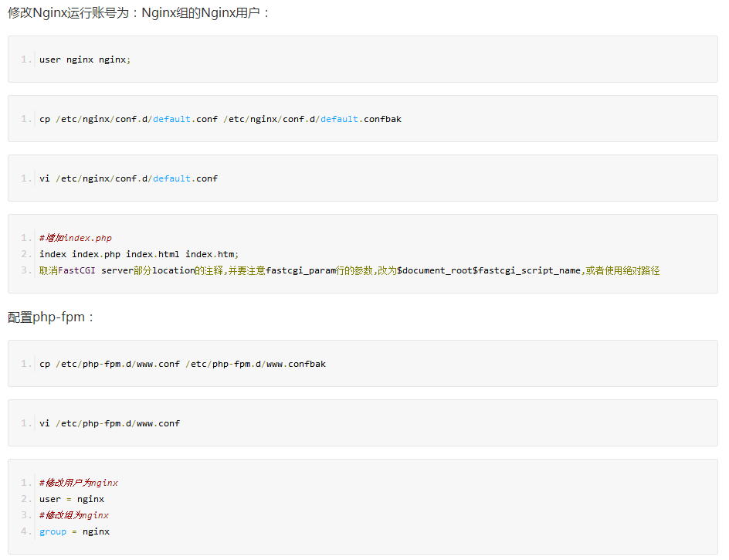Click the 'vi /etc/nginx/conf.d/default.conf' command

point(128,178)
